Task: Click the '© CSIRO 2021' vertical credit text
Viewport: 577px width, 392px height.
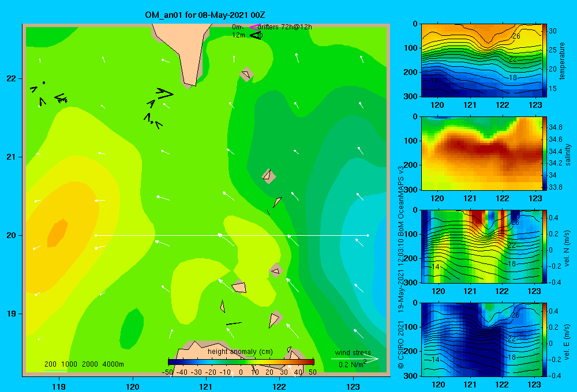Action: tap(401, 344)
